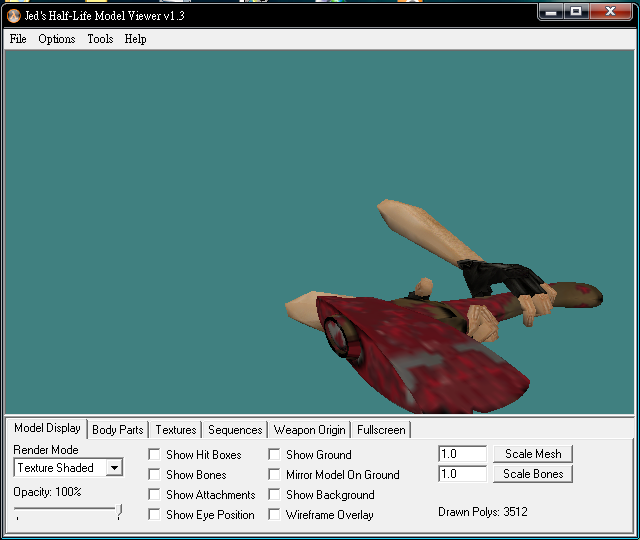Switch to the Textures tab
Image resolution: width=640 pixels, height=540 pixels.
pos(176,430)
